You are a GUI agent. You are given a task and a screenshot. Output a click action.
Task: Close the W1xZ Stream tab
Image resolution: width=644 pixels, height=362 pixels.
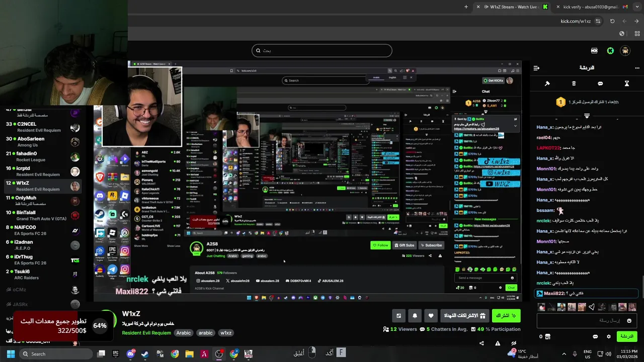pyautogui.click(x=478, y=7)
